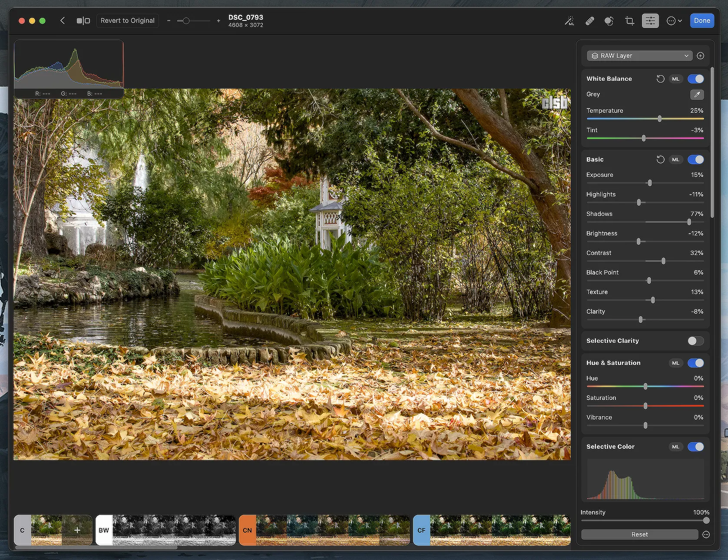This screenshot has height=560, width=728.
Task: Turn off the Hue & Saturation switch
Action: point(695,363)
